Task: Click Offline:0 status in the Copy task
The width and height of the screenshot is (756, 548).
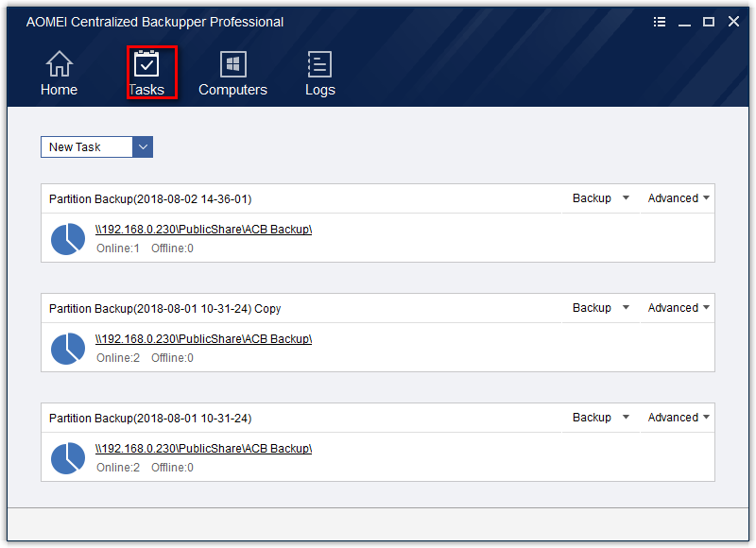Action: 172,358
